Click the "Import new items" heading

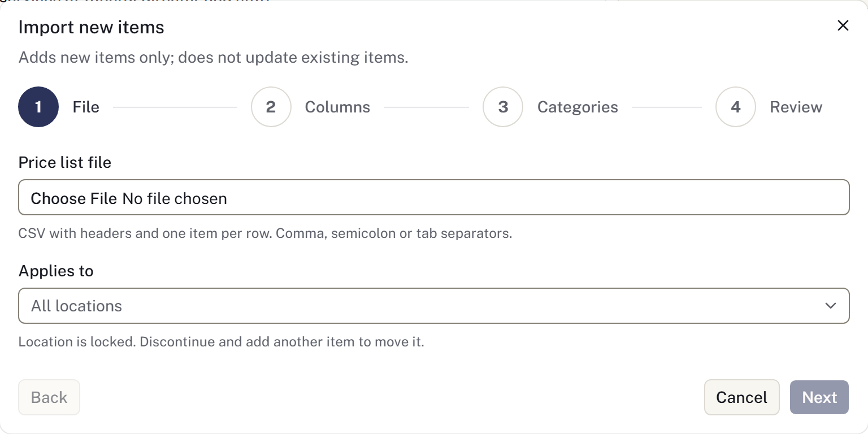[92, 27]
